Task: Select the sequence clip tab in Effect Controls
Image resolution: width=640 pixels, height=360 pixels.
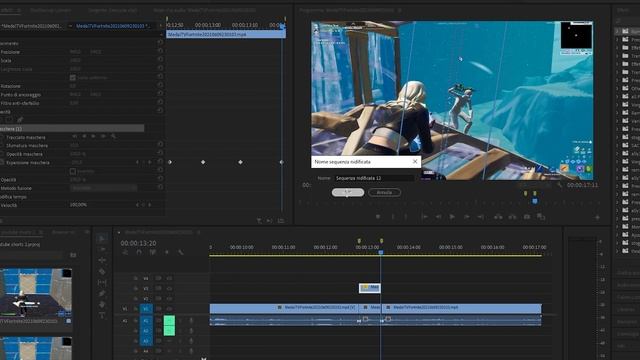Action: pyautogui.click(x=113, y=26)
